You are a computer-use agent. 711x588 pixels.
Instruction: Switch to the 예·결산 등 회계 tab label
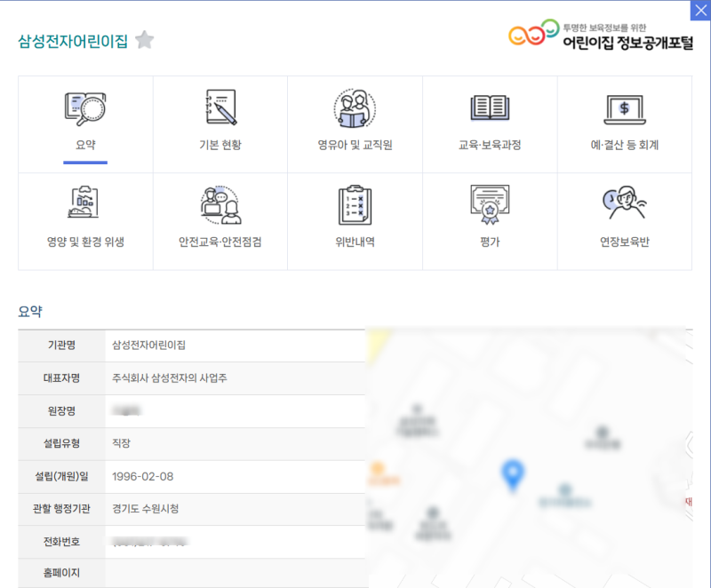(625, 145)
